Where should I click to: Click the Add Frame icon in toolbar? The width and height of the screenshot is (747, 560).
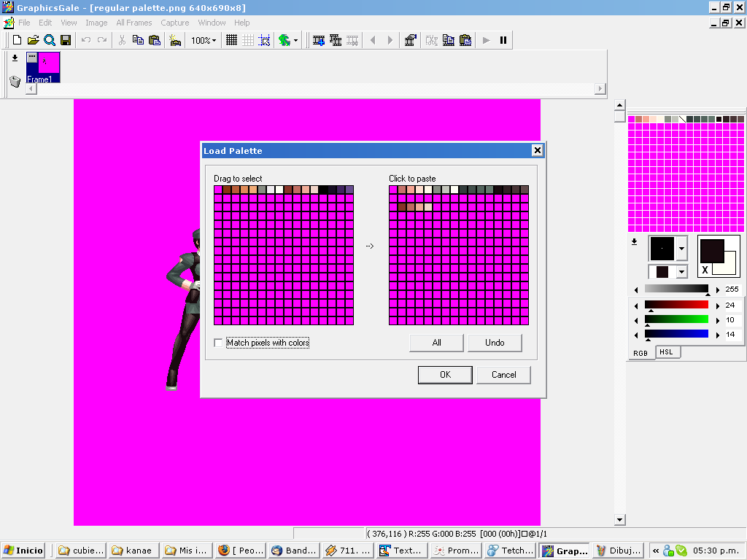[x=319, y=40]
